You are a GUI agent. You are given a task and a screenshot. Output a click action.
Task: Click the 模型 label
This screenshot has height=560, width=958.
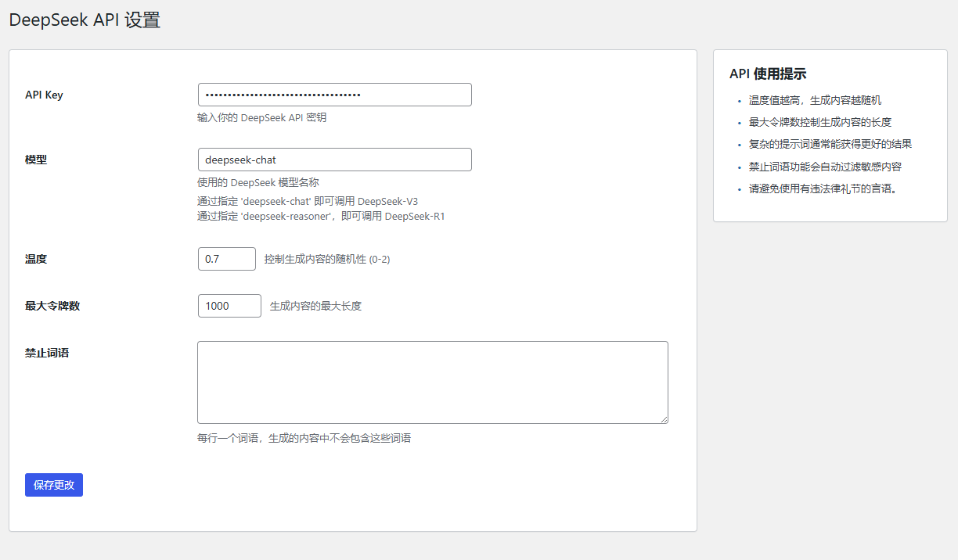tap(36, 160)
